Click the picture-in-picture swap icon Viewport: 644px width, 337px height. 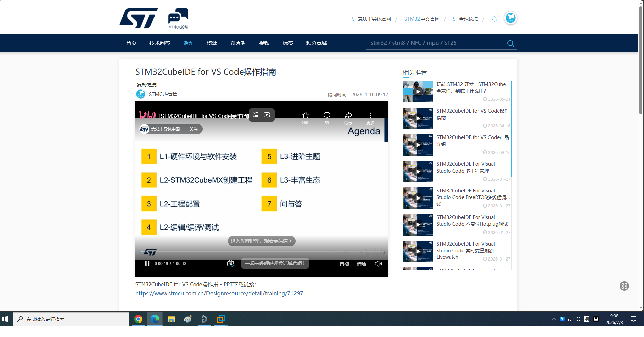(256, 115)
